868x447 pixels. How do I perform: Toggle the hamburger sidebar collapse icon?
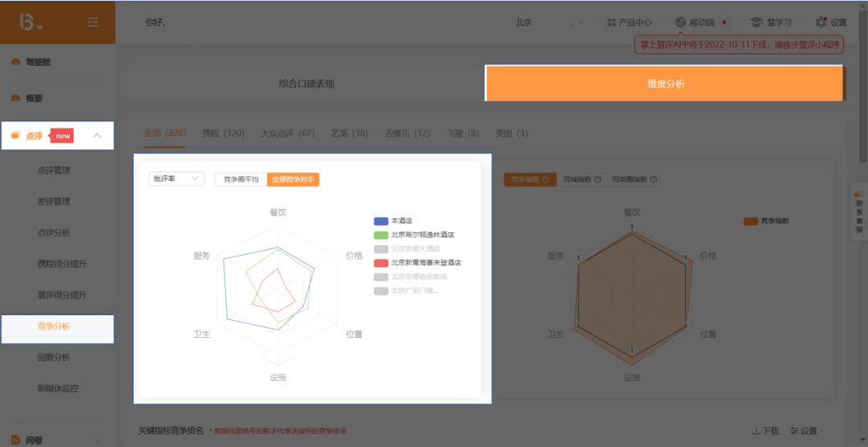(93, 23)
